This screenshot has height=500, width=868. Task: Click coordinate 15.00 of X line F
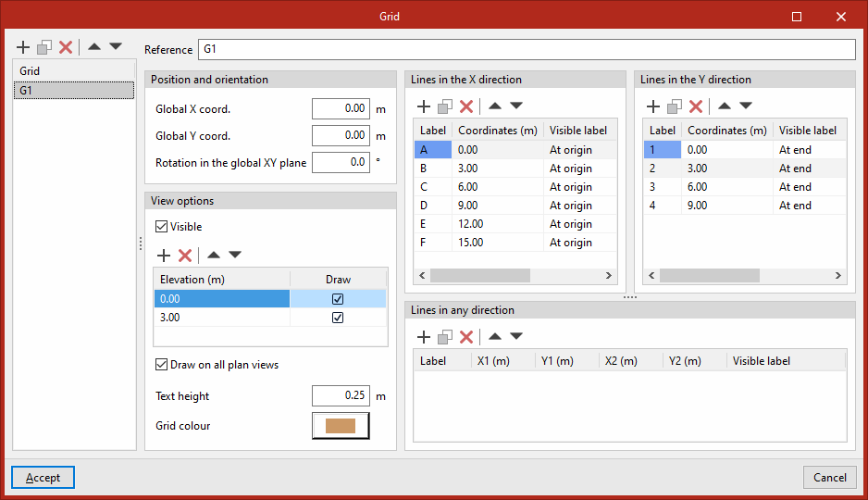pos(498,243)
